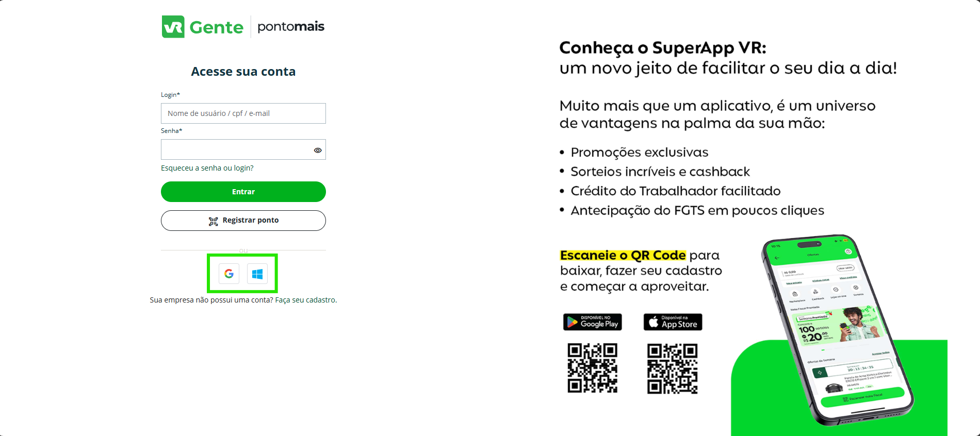Open the "Esqueceu a senha ou login?" link
This screenshot has height=436, width=980.
[207, 168]
